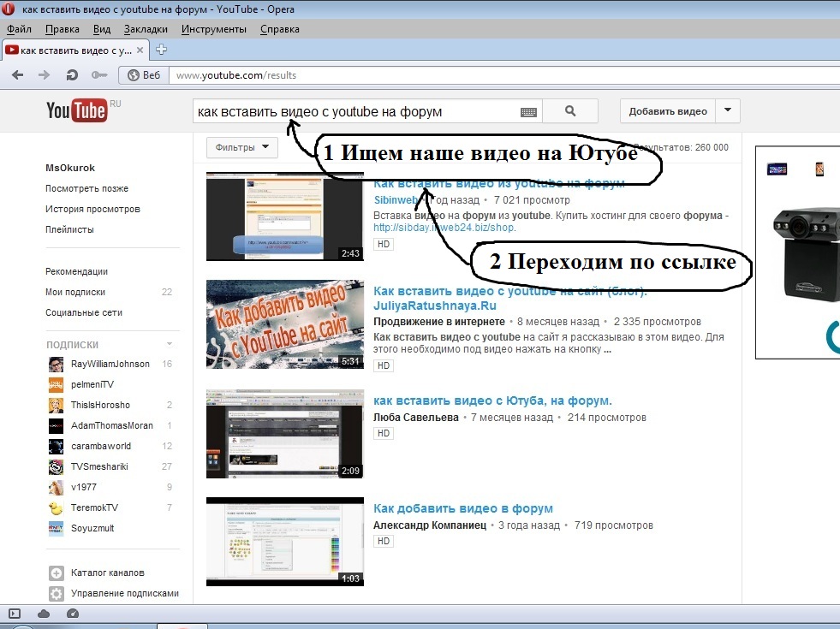Open a new tab with the plus icon

coord(161,50)
